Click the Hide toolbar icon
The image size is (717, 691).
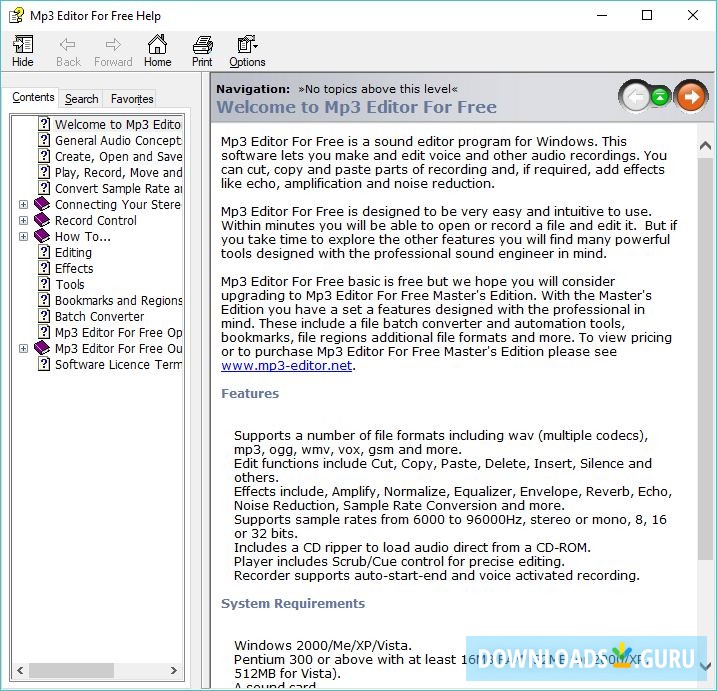(23, 51)
